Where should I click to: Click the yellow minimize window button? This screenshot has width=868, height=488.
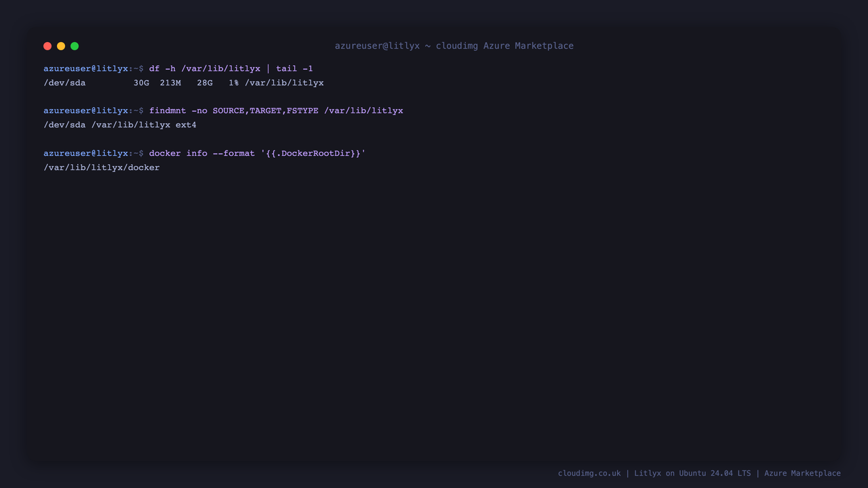[x=61, y=46]
